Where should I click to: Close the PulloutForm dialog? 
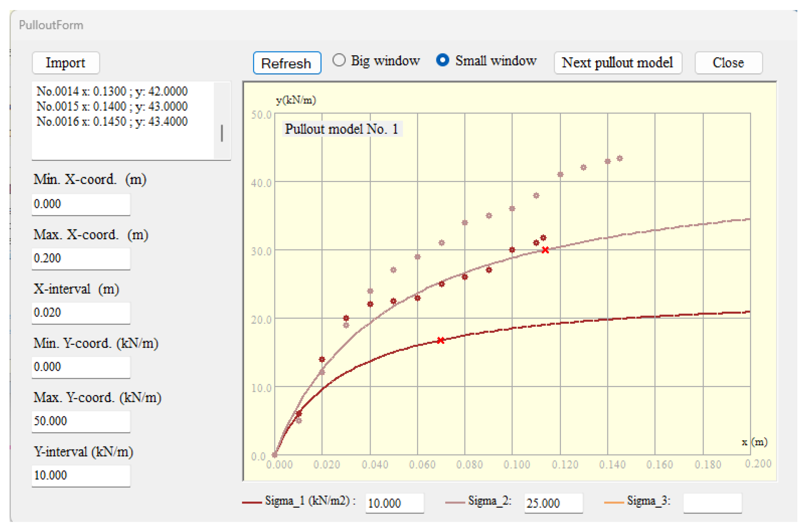click(728, 63)
